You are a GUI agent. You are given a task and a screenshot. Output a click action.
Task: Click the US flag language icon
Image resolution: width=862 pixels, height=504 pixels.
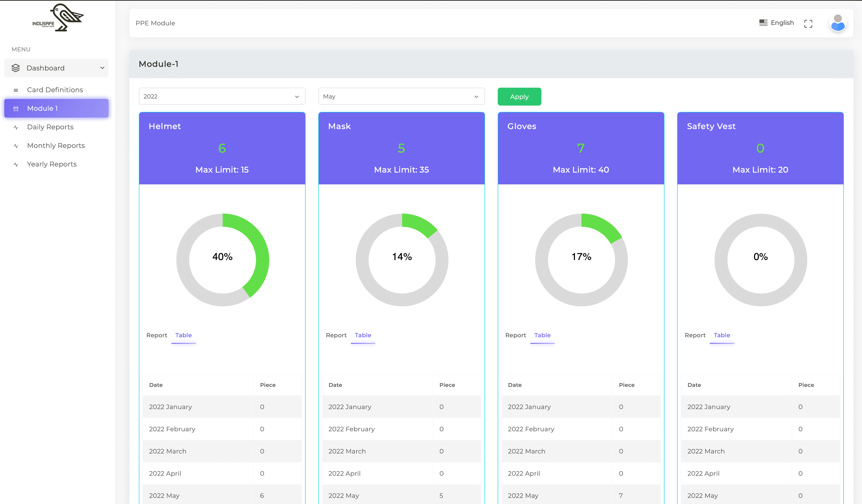763,23
